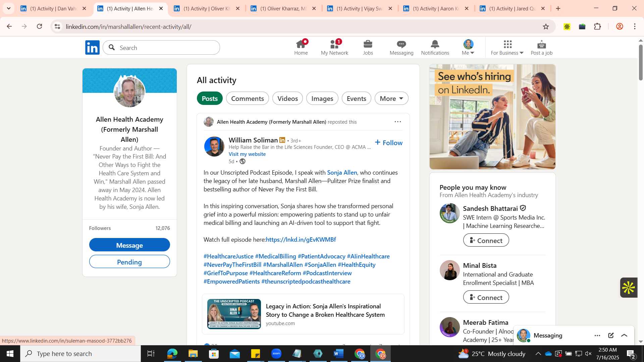Expand the For Business dropdown
Image resolution: width=644 pixels, height=362 pixels.
point(507,47)
